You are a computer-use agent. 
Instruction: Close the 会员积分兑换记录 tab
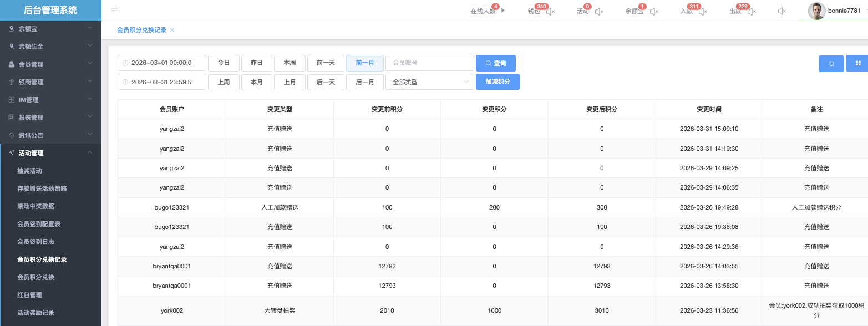(172, 30)
